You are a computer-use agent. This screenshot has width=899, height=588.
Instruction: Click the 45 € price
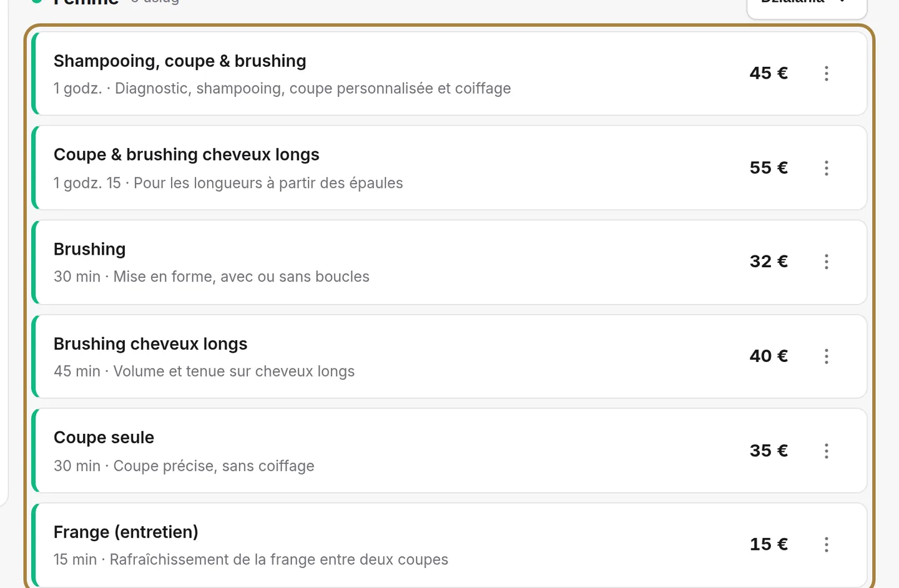pos(769,73)
